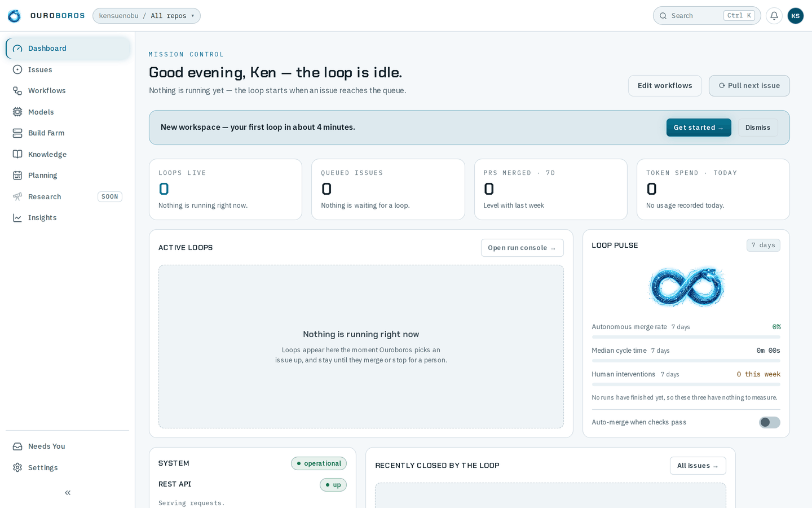Click the Research telescope icon
812x508 pixels.
click(x=17, y=196)
